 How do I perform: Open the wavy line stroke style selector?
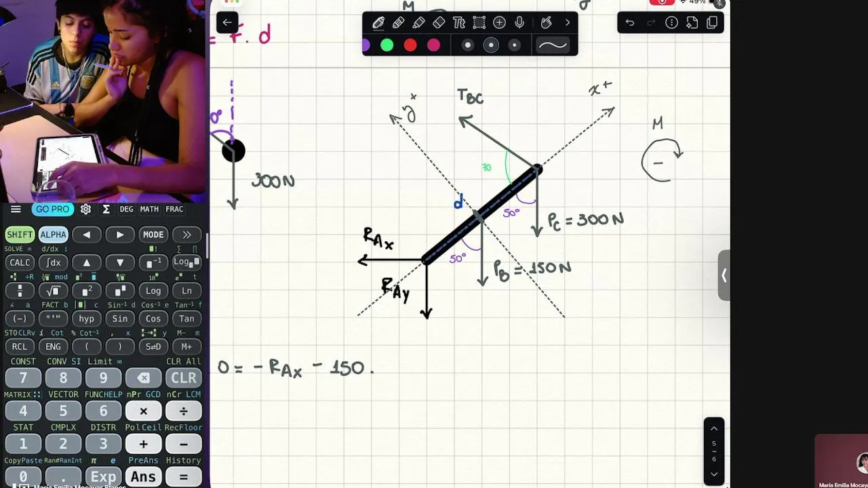(x=553, y=45)
